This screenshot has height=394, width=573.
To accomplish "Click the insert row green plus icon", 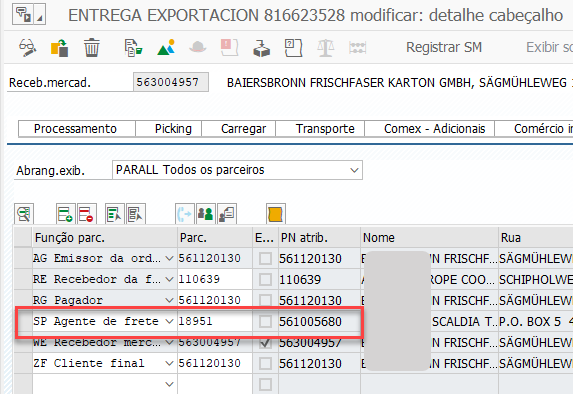I will point(65,214).
